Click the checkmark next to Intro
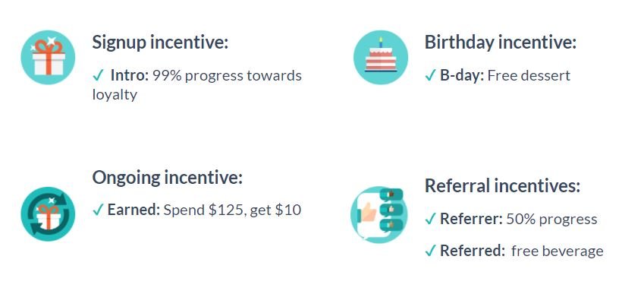The image size is (644, 291). coord(98,75)
